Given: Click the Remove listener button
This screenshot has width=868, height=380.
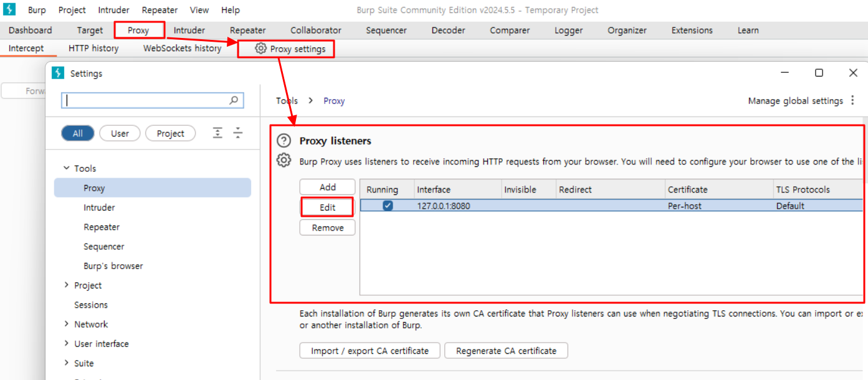Looking at the screenshot, I should [328, 227].
